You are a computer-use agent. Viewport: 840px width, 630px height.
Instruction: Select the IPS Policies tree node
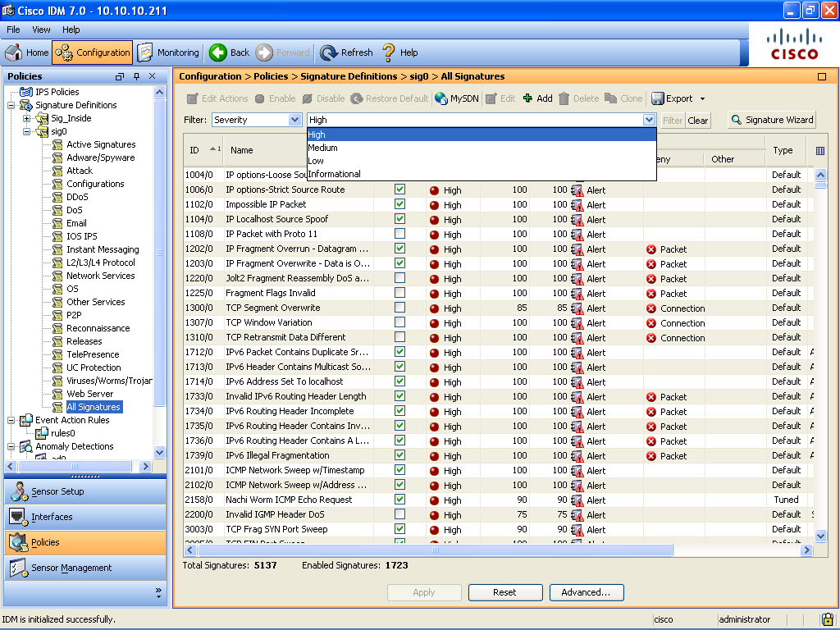pyautogui.click(x=57, y=92)
